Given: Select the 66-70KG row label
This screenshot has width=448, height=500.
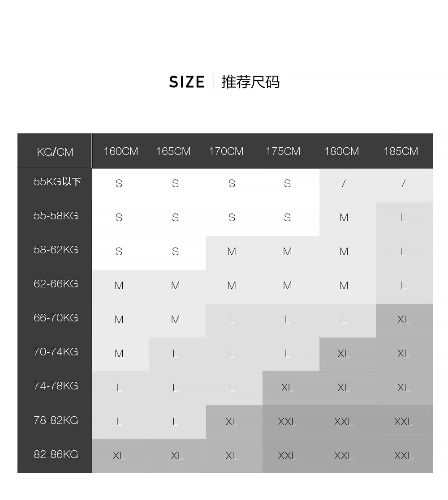Looking at the screenshot, I should click(x=56, y=318).
